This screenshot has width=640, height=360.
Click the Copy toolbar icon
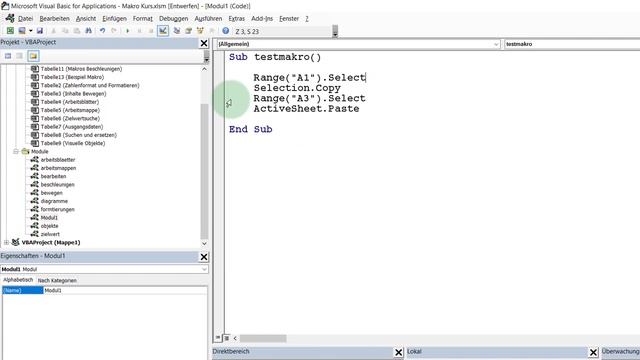65,31
